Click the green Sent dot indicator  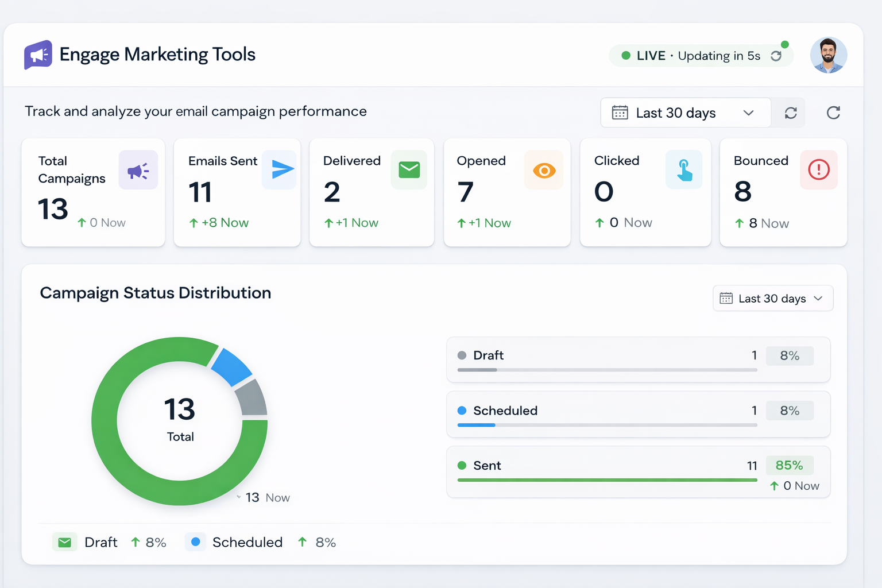click(462, 466)
